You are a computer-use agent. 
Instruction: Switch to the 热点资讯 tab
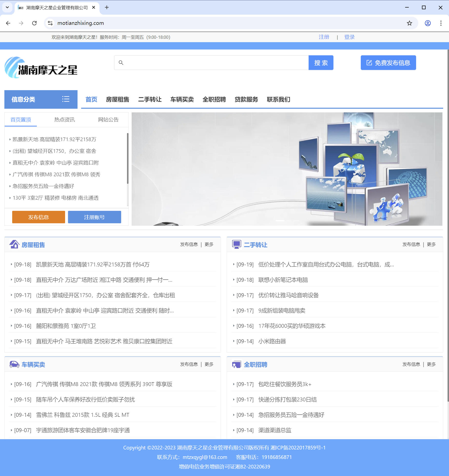click(x=64, y=120)
